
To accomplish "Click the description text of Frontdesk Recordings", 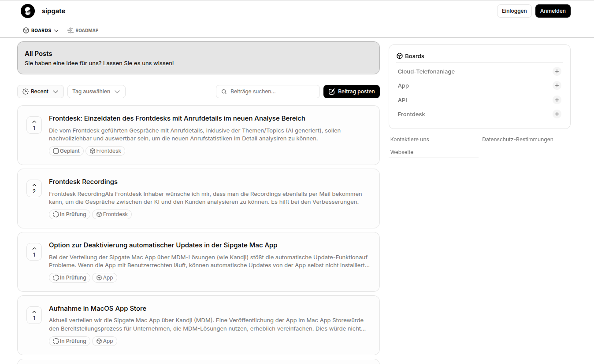I will [205, 198].
